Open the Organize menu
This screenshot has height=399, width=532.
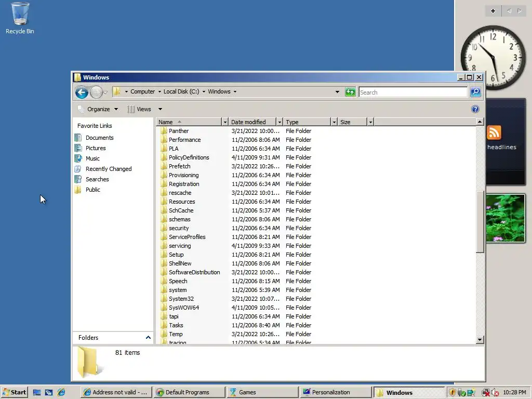tap(98, 109)
